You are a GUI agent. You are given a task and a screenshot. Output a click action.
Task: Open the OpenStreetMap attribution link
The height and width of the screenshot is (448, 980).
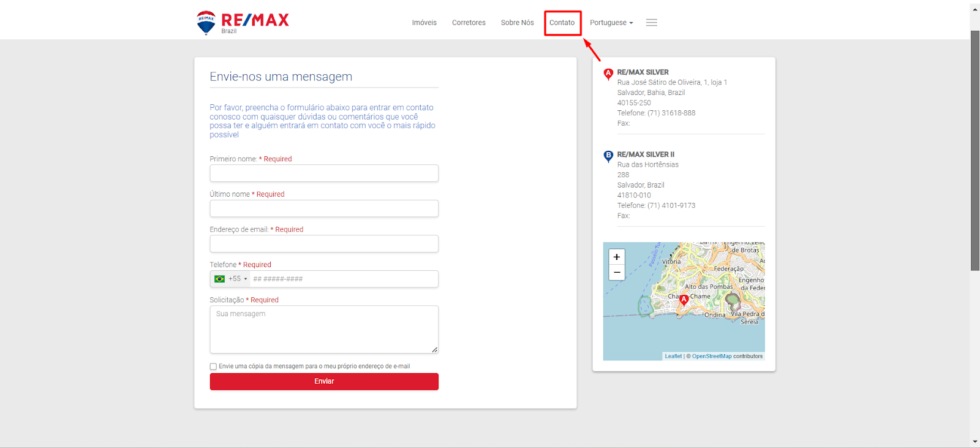(x=712, y=356)
